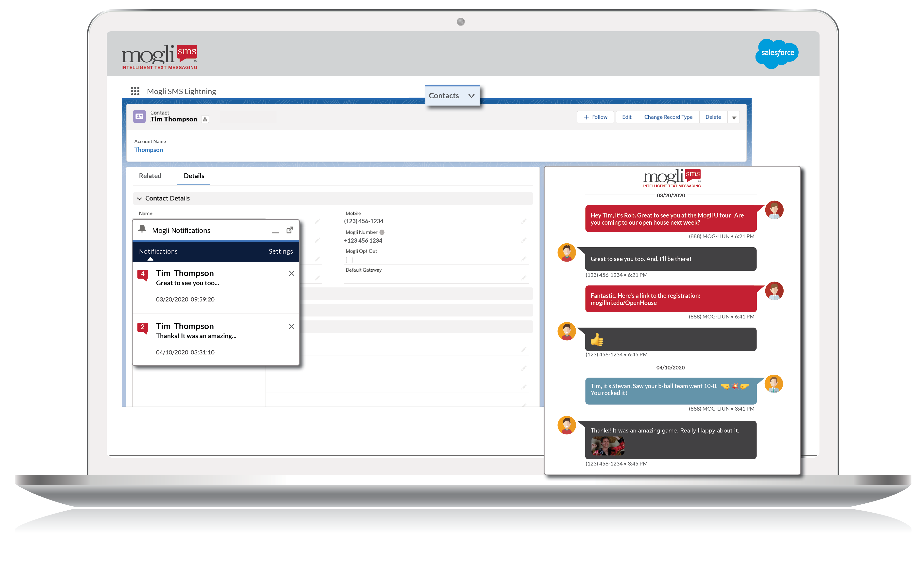Click the Mogli Number value +123 456 1234
The width and height of the screenshot is (924, 582).
pyautogui.click(x=363, y=241)
